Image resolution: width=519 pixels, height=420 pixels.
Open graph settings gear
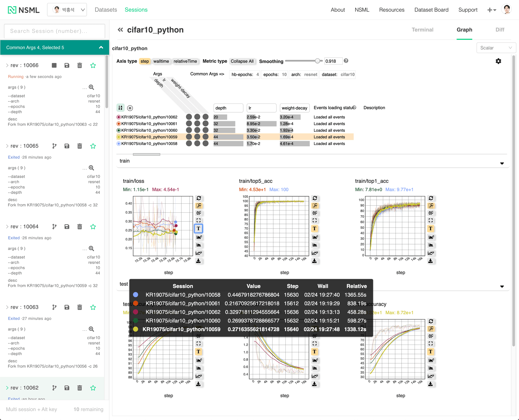click(x=498, y=61)
